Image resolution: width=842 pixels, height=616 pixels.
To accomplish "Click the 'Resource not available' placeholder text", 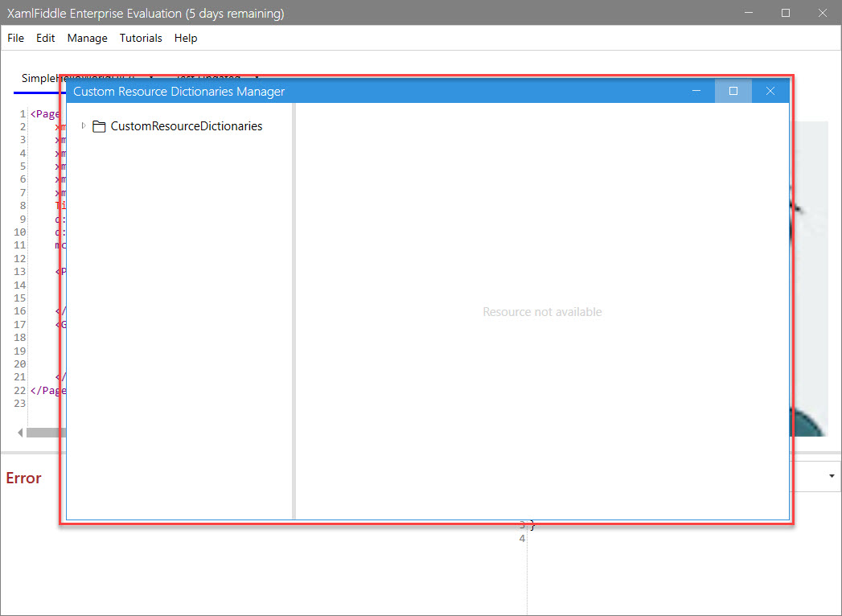I will pyautogui.click(x=542, y=312).
